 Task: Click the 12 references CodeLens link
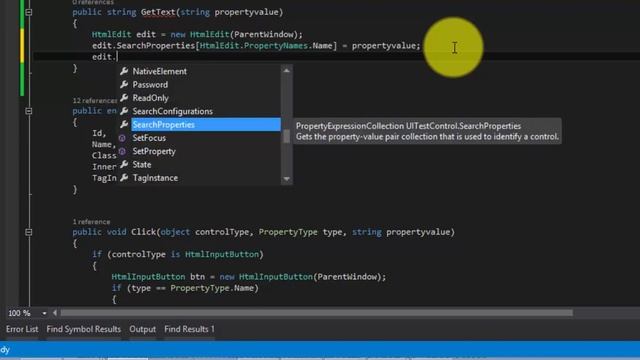click(95, 100)
